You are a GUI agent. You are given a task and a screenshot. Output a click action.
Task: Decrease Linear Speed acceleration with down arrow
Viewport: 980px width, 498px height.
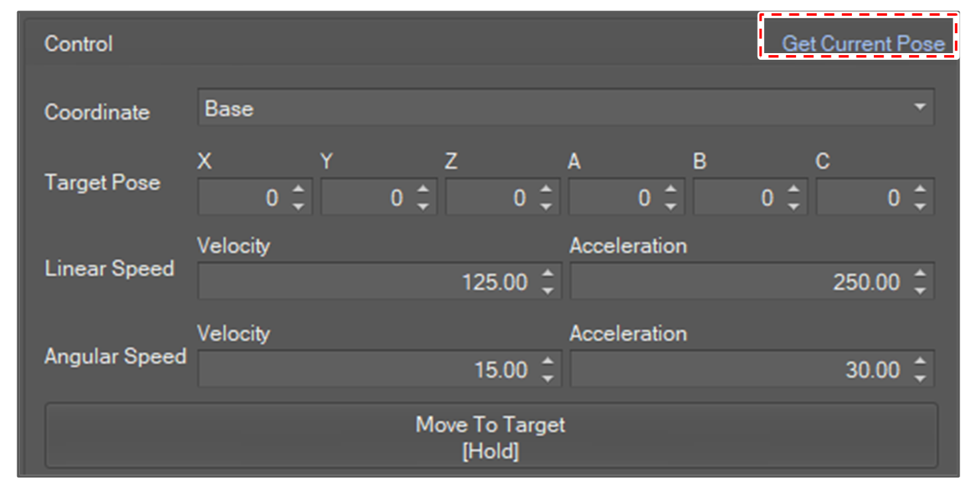pyautogui.click(x=920, y=291)
